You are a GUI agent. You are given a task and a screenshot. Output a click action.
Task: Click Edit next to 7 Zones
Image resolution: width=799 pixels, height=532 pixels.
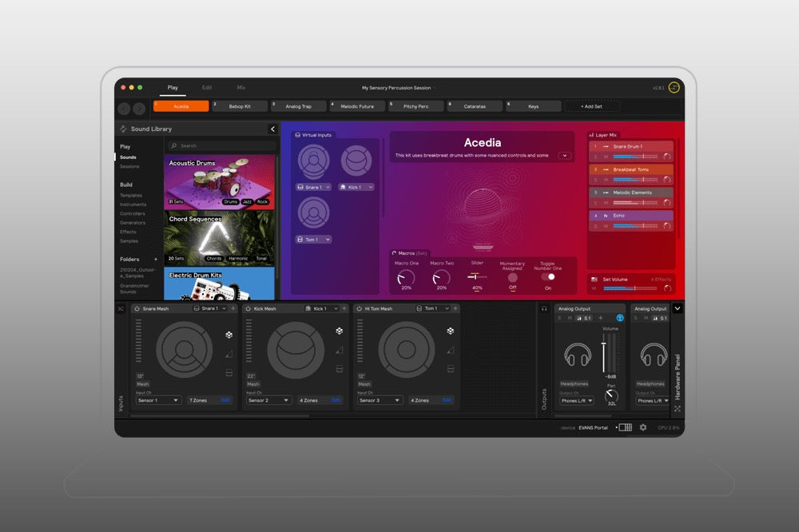[225, 400]
